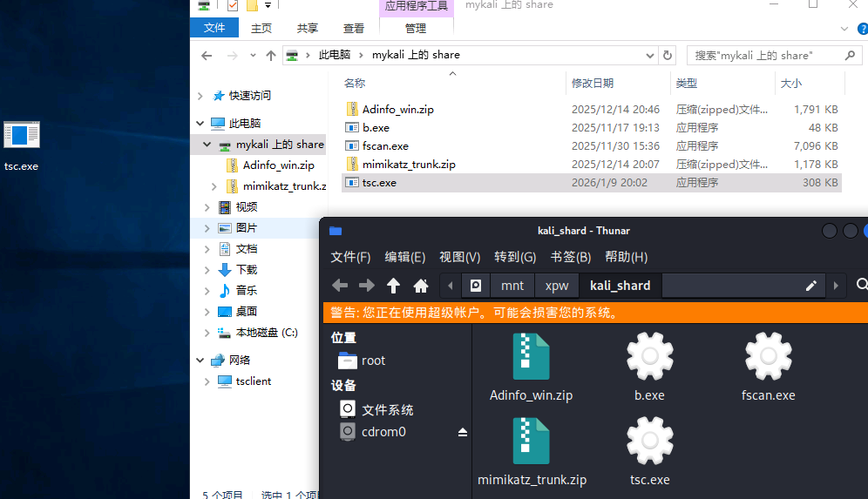Collapse 此电脑 tree node
The width and height of the screenshot is (868, 499).
click(200, 124)
